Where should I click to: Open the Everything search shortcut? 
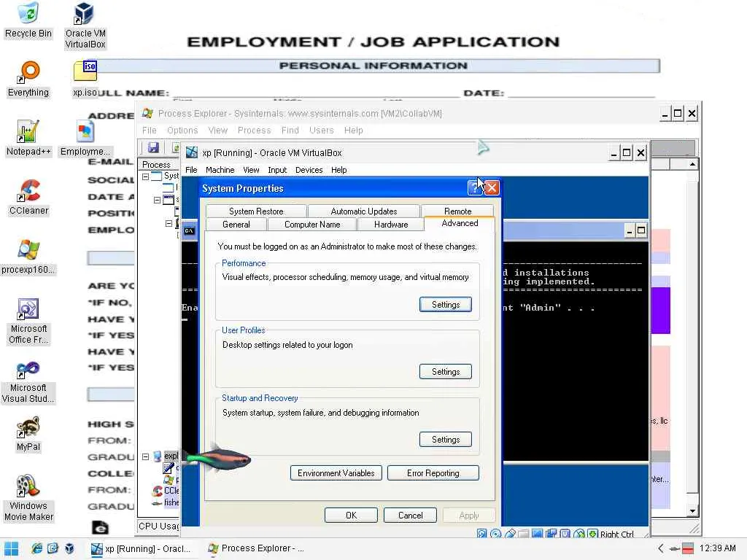pos(28,79)
